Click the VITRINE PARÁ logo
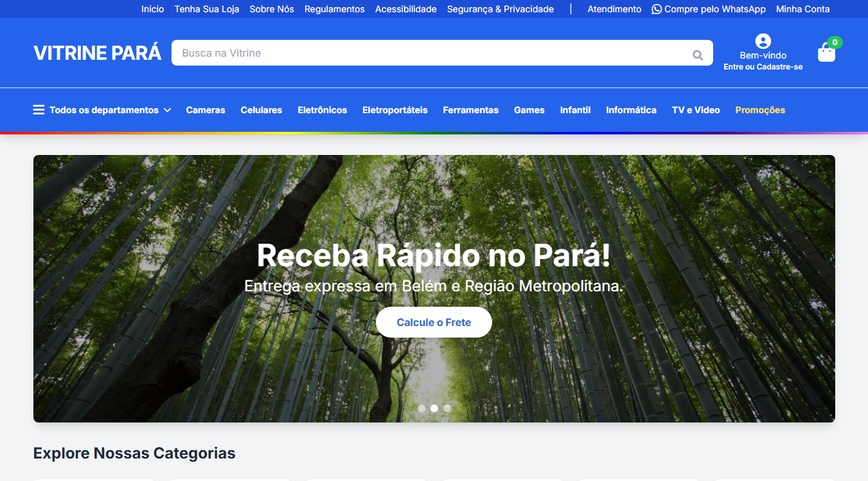Viewport: 868px width, 481px height. [x=97, y=53]
